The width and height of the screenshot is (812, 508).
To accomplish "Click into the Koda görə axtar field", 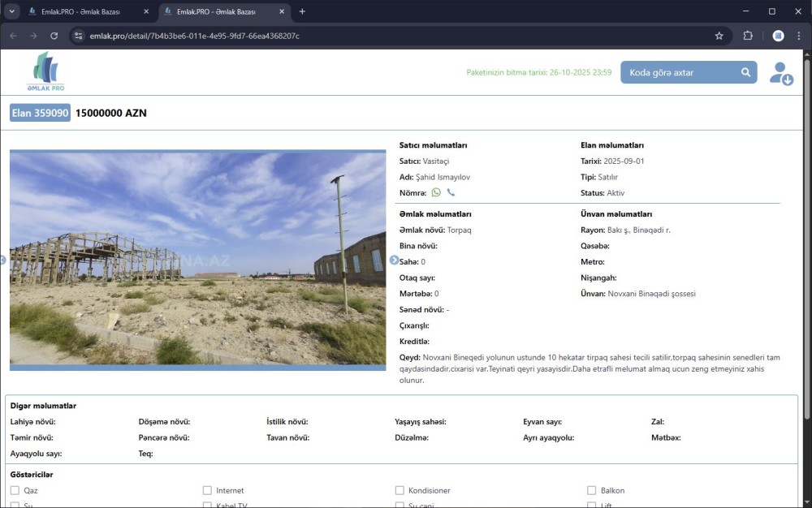I will pyautogui.click(x=678, y=73).
